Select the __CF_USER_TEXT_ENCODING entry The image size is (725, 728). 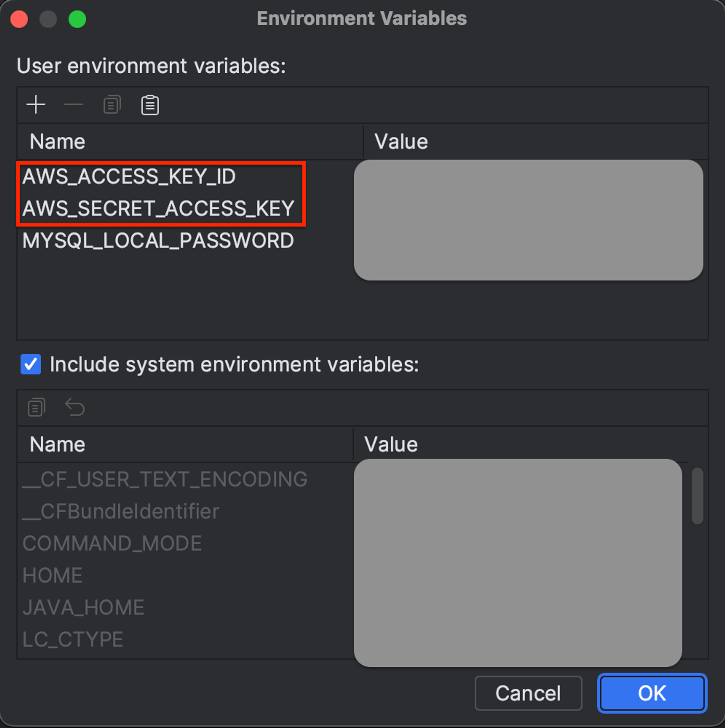pos(165,479)
